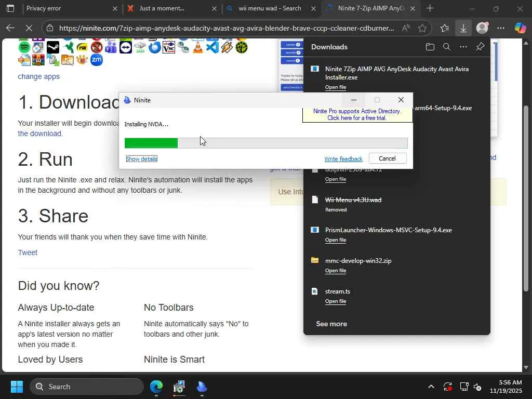Click Write feedback link in Ninite
Screen dimensions: 532x399
point(343,159)
